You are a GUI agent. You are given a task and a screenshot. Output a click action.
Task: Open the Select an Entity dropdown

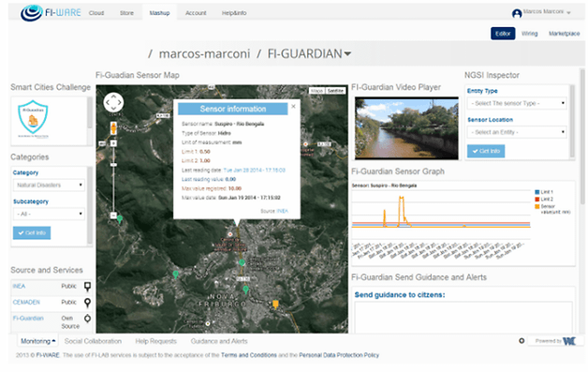coord(517,132)
